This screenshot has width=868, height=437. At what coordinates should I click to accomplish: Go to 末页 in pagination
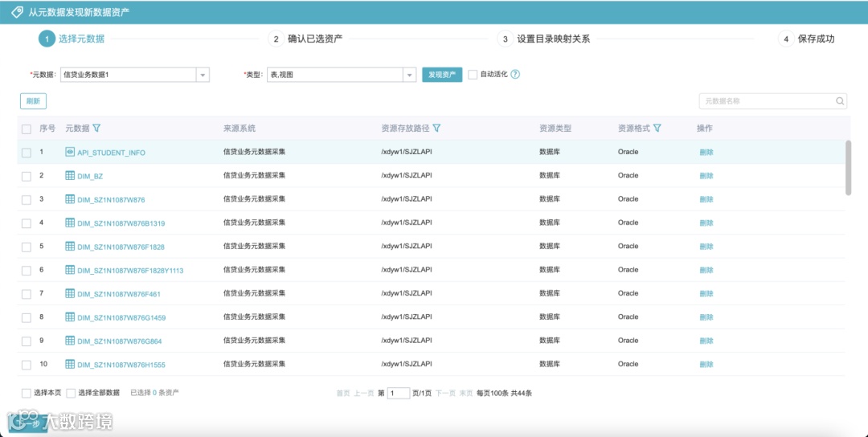click(x=466, y=394)
